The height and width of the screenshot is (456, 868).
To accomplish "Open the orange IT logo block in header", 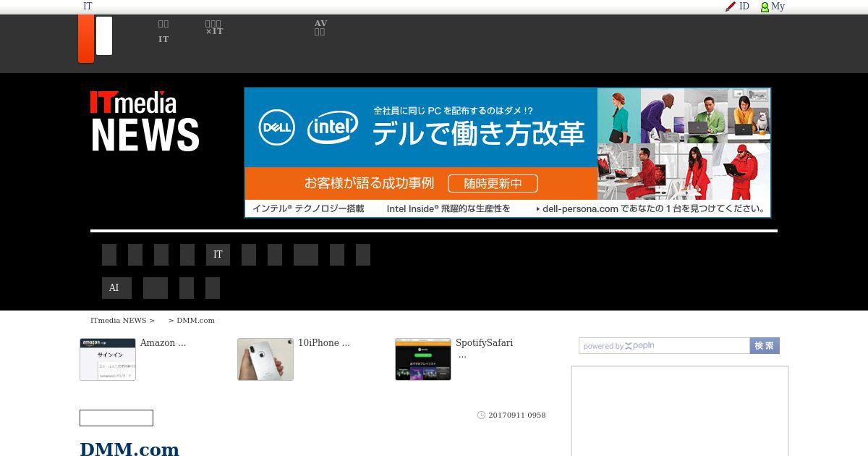I will click(x=86, y=38).
